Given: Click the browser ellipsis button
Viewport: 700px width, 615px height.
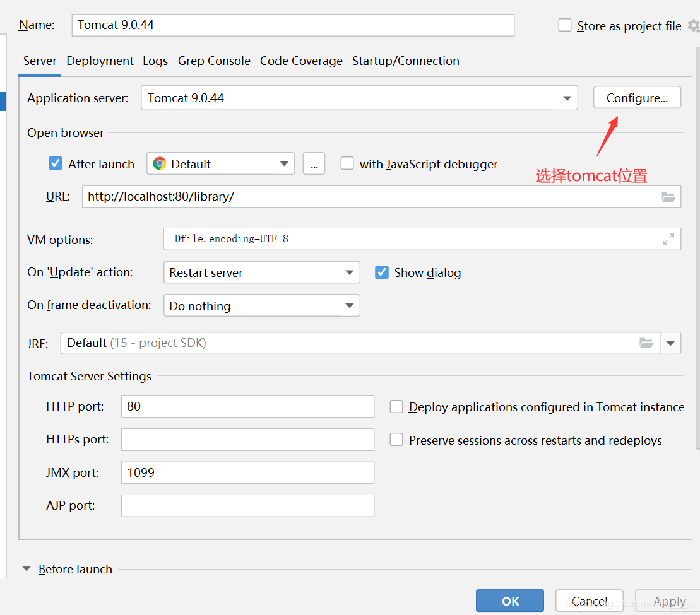Looking at the screenshot, I should (314, 163).
